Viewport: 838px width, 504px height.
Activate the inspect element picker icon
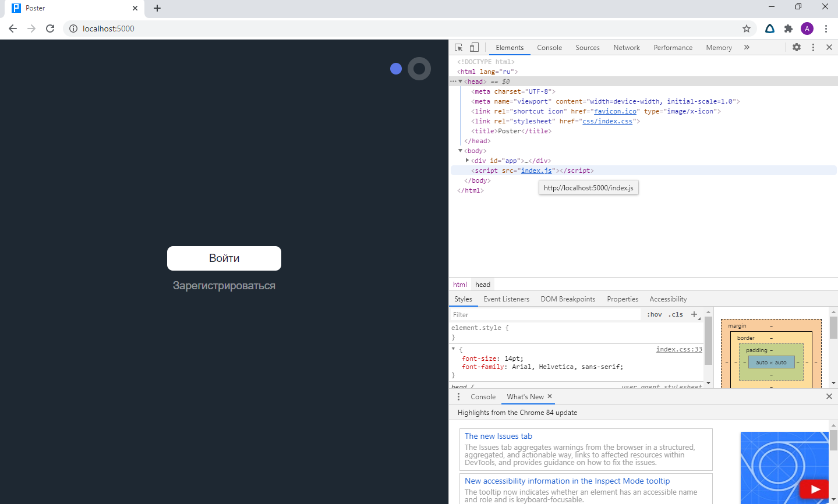(x=459, y=48)
